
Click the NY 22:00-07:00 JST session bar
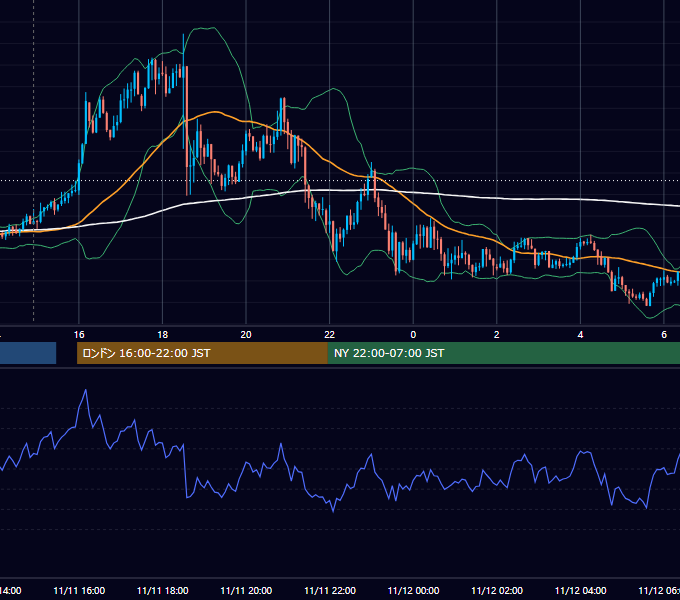(x=503, y=353)
